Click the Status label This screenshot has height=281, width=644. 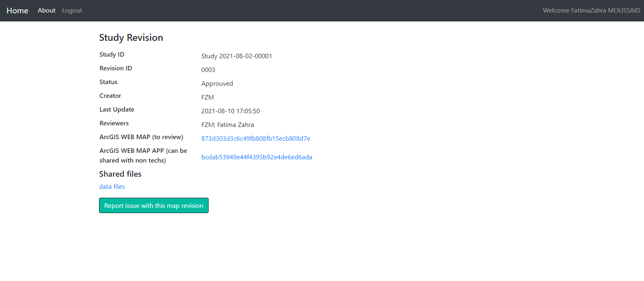click(108, 82)
